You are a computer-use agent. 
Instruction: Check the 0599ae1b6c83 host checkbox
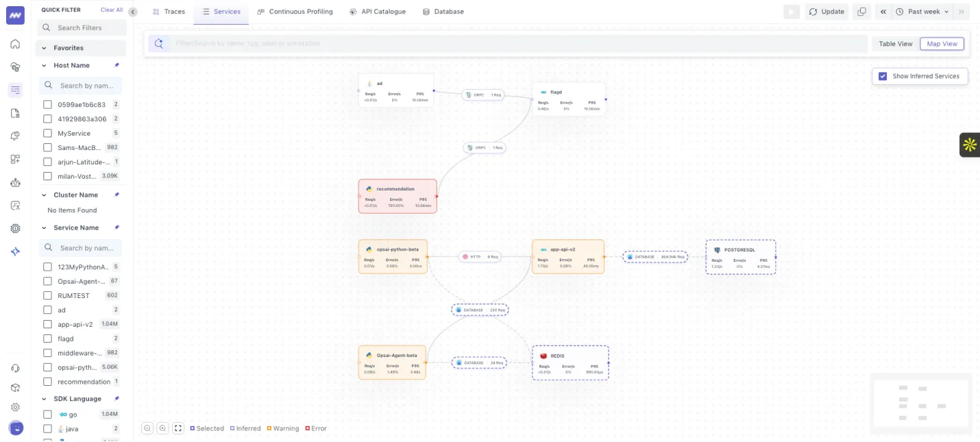(48, 105)
